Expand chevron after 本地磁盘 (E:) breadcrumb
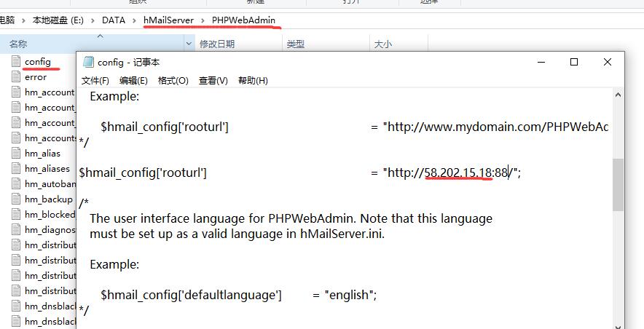Image resolution: width=644 pixels, height=329 pixels. point(93,20)
